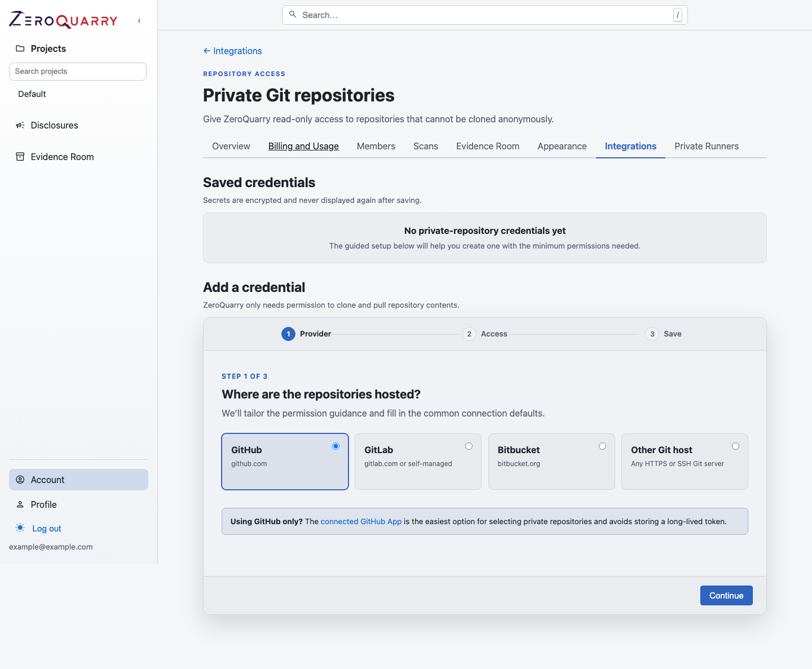Click the 'Saved credentials' heading
Image resolution: width=812 pixels, height=669 pixels.
(259, 183)
